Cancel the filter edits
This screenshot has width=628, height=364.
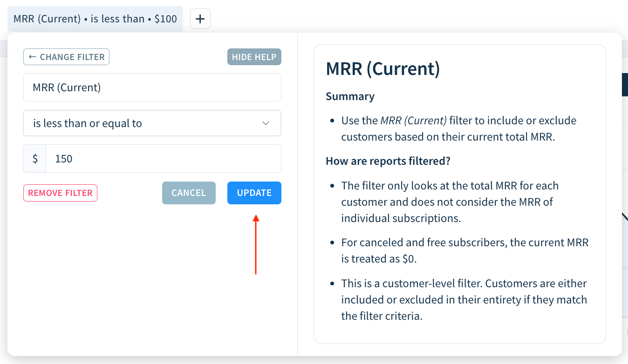point(189,192)
